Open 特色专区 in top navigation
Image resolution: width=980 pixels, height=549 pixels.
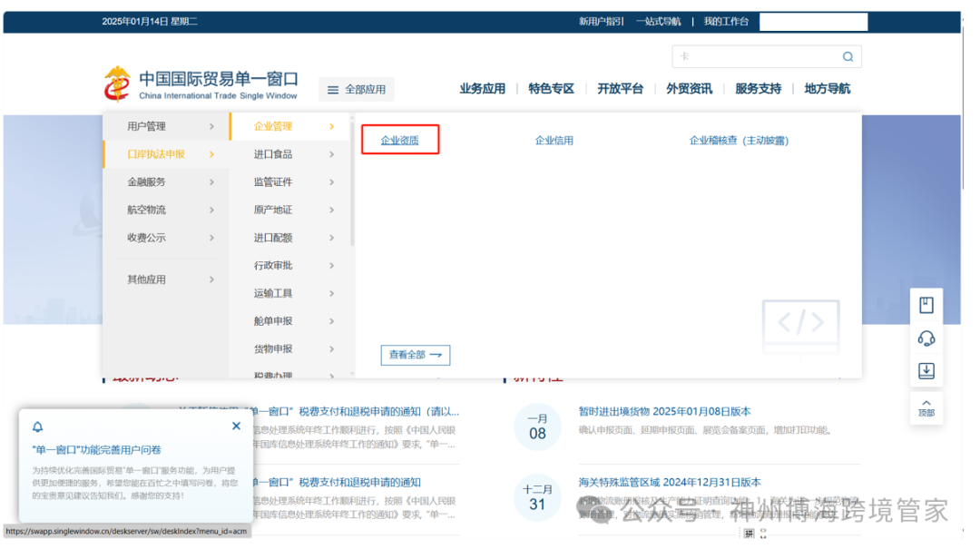tap(551, 89)
